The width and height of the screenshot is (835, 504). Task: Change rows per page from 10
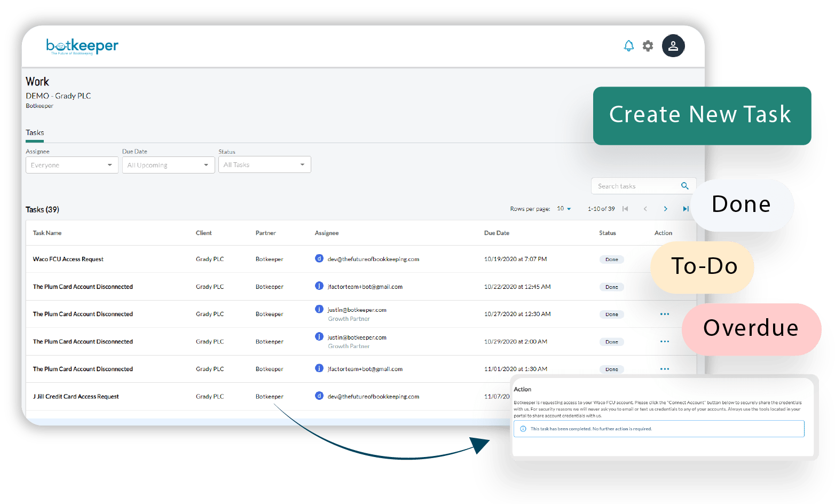564,209
